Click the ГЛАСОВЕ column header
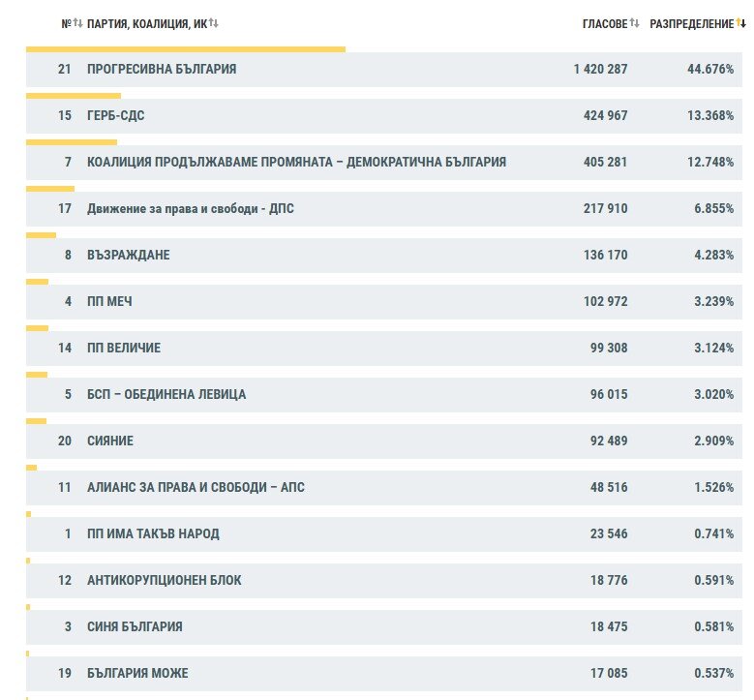The width and height of the screenshot is (754, 700). coord(605,23)
